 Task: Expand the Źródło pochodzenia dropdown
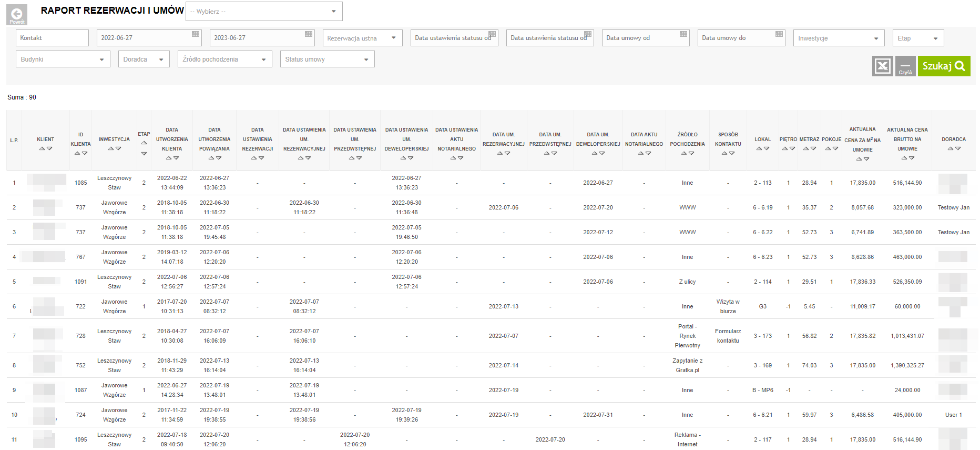[x=224, y=59]
